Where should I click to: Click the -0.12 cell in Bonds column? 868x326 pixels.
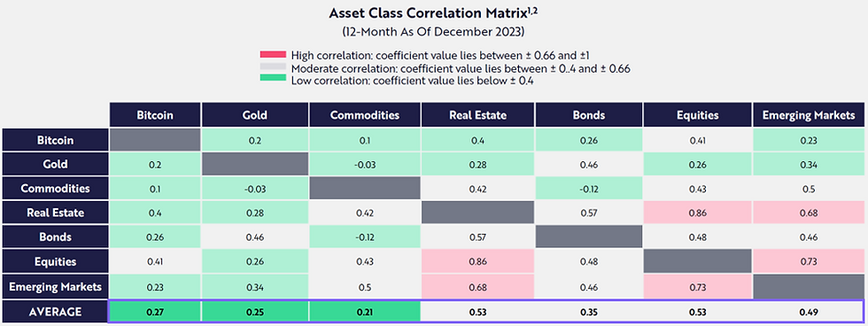coord(588,189)
